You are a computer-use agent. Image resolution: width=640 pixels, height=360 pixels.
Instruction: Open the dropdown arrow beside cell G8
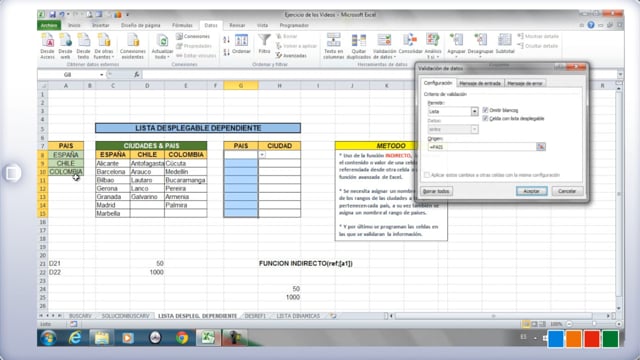[262, 155]
